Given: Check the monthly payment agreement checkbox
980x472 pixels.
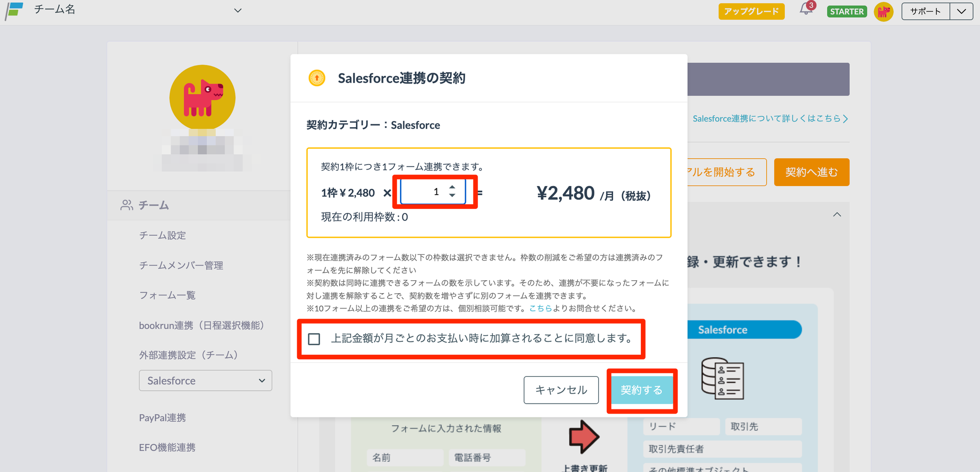Looking at the screenshot, I should [x=314, y=339].
